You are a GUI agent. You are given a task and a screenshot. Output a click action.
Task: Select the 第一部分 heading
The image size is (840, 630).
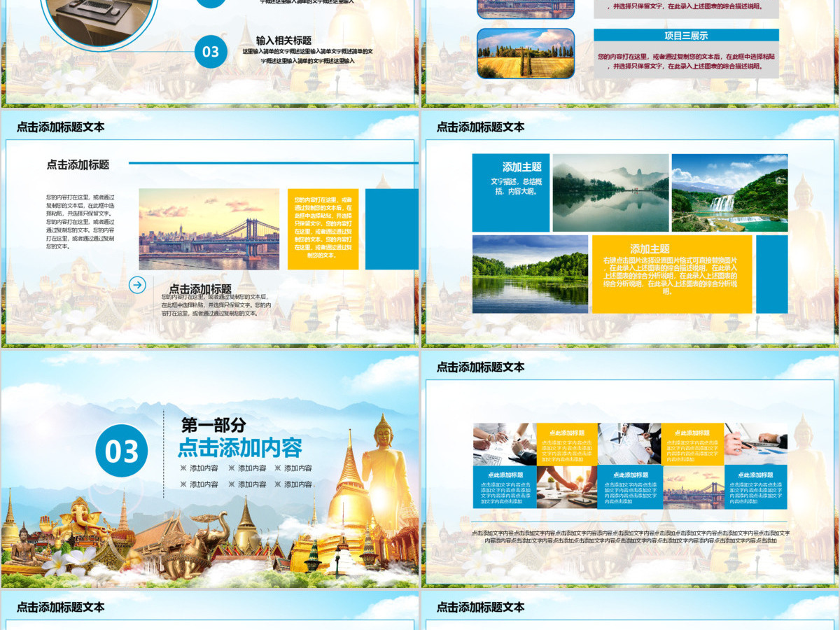pos(213,425)
